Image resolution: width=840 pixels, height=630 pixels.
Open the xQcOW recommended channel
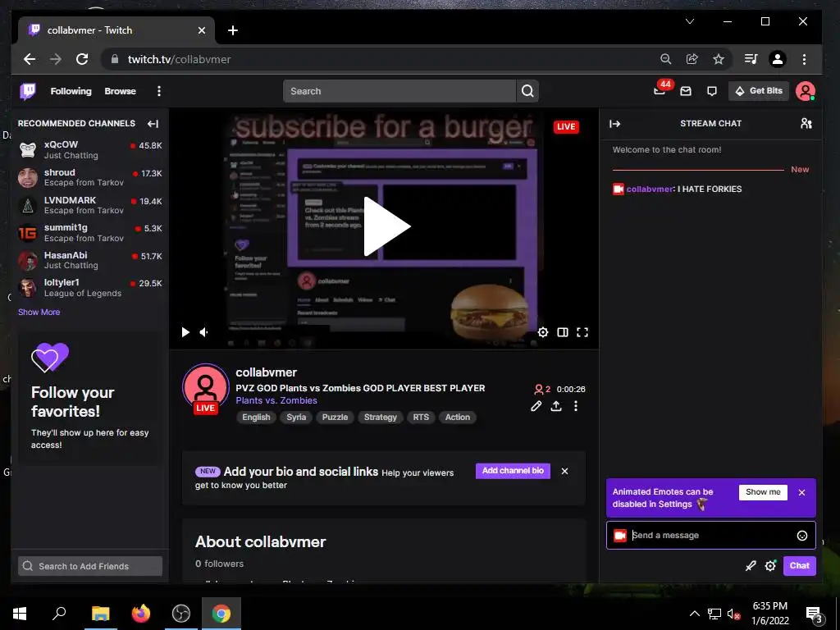coord(90,150)
